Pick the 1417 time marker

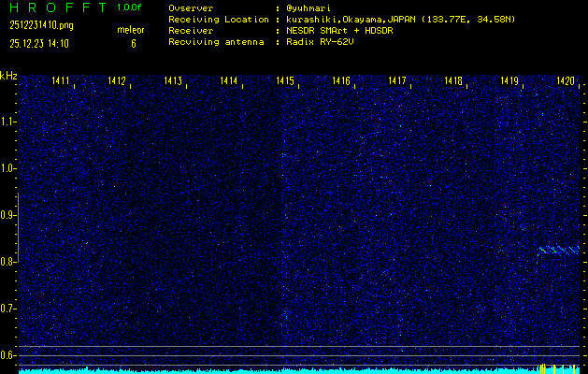pos(397,82)
